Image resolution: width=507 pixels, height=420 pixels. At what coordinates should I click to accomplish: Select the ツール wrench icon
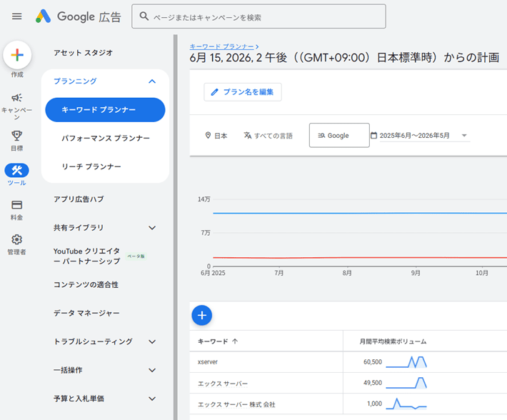[17, 171]
